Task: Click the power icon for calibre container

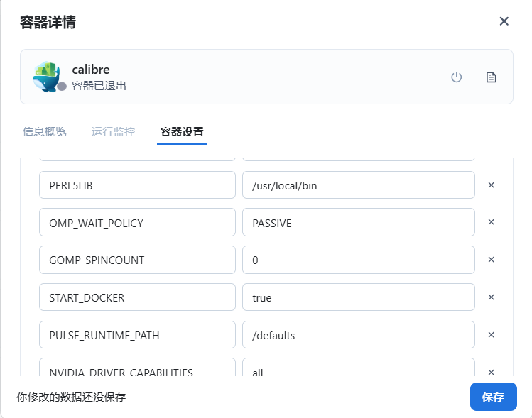Action: (x=456, y=77)
